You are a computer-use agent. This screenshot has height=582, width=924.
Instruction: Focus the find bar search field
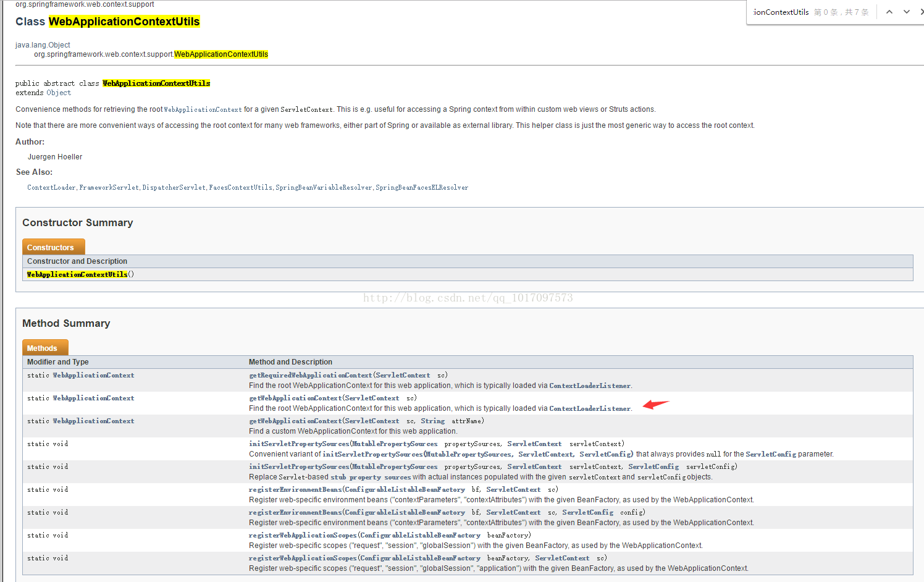click(781, 12)
